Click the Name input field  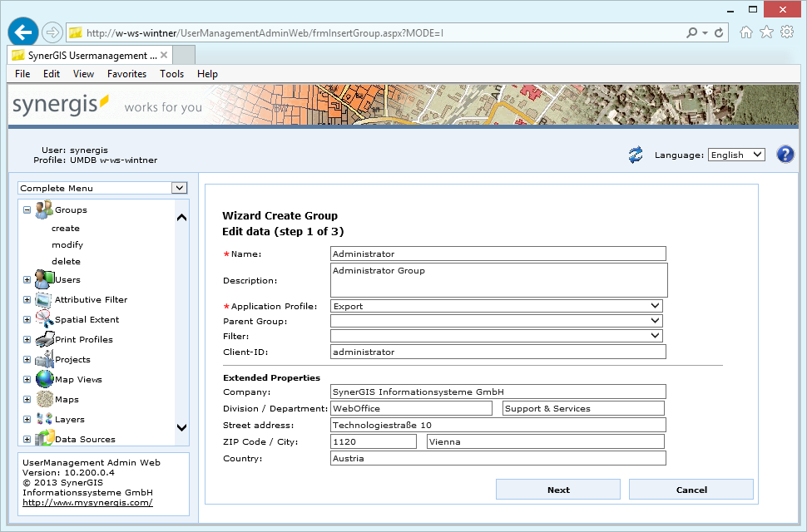coord(498,254)
